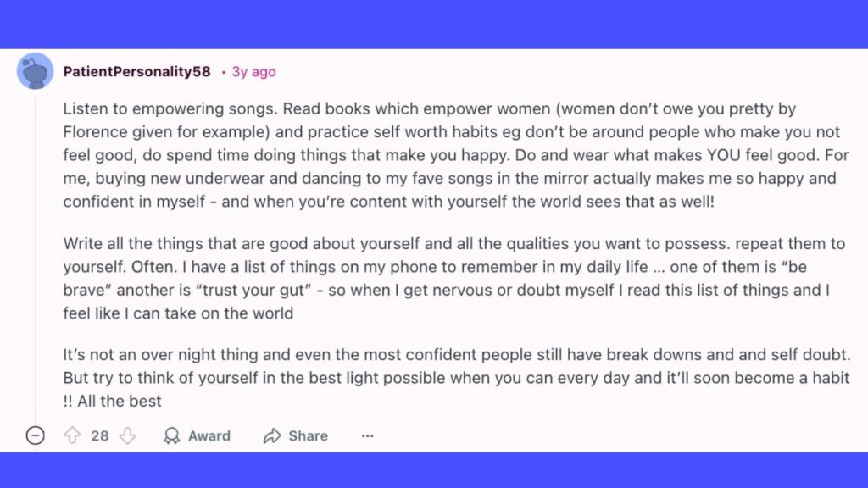Open the three-dot more options menu
This screenshot has width=868, height=488.
point(367,435)
